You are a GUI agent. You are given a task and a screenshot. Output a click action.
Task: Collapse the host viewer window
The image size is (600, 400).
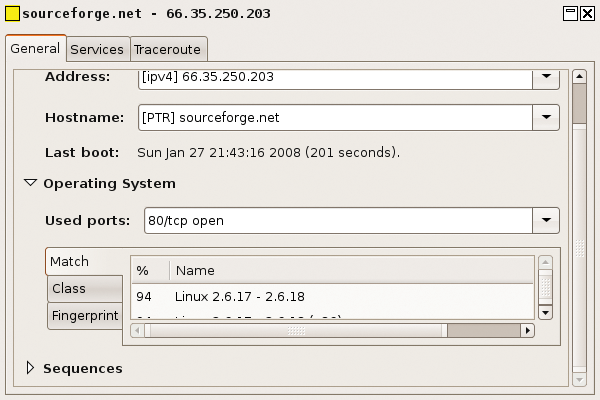pyautogui.click(x=570, y=14)
